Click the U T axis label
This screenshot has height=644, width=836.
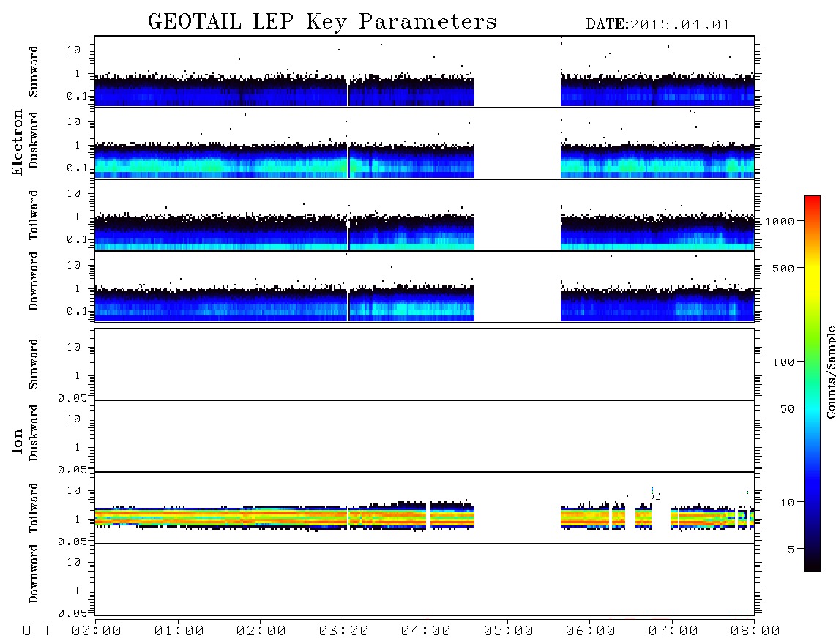(x=37, y=632)
